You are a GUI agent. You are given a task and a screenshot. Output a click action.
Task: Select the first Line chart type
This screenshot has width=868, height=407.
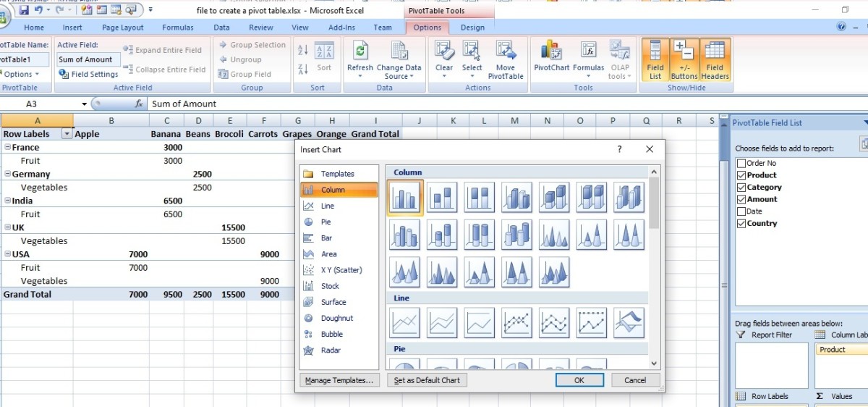click(x=404, y=323)
